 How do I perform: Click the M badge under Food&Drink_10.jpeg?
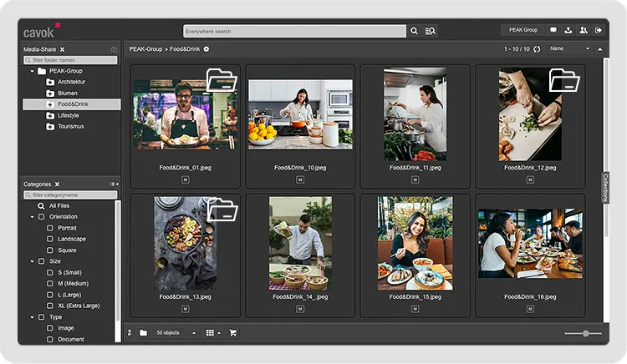pos(300,180)
